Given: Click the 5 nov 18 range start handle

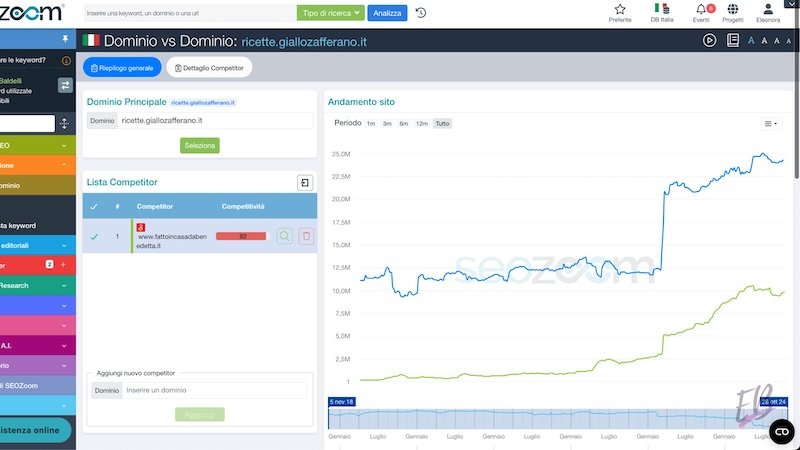Looking at the screenshot, I should pyautogui.click(x=342, y=402).
